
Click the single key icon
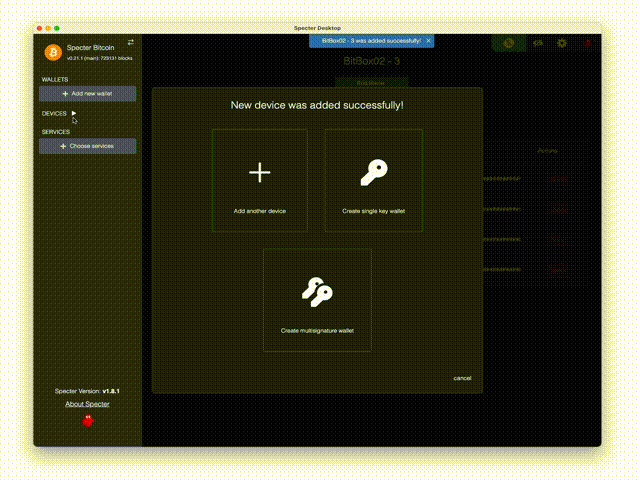[374, 172]
